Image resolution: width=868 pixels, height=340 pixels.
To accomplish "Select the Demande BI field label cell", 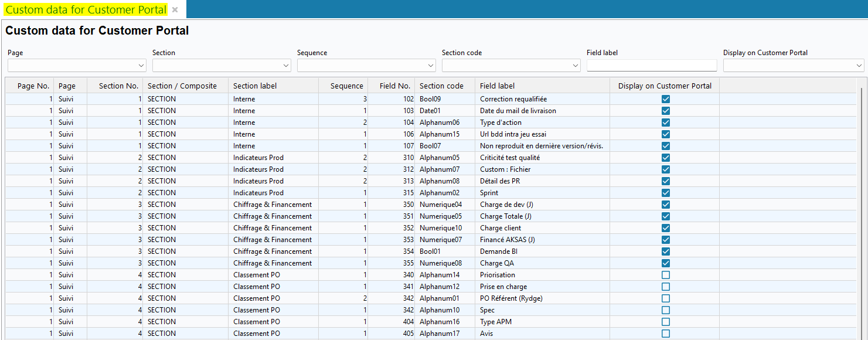I will 499,251.
